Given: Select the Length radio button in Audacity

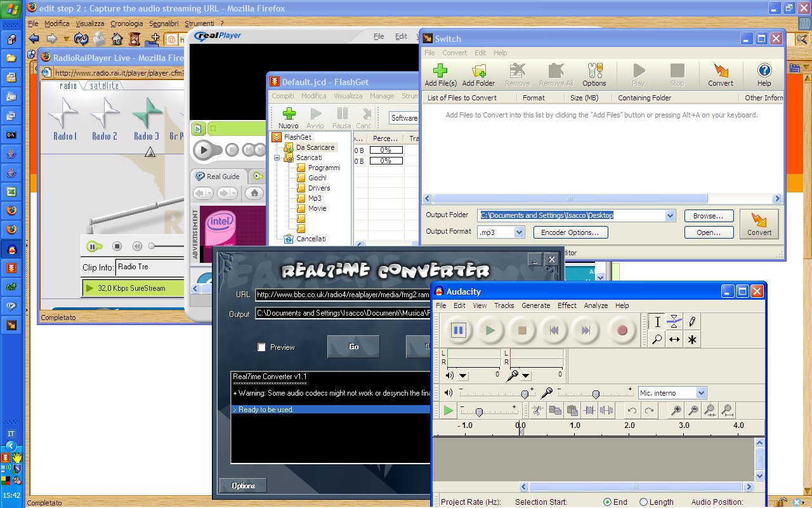Looking at the screenshot, I should (644, 502).
